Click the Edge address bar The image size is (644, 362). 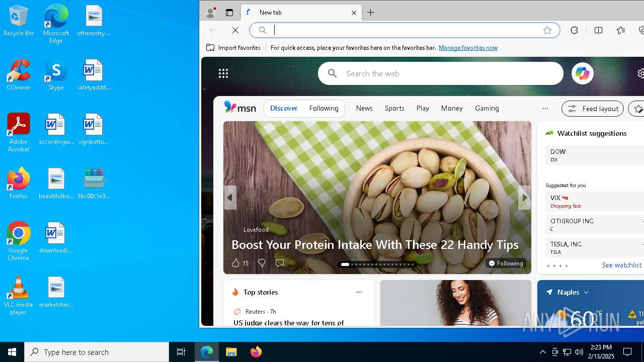pos(405,30)
